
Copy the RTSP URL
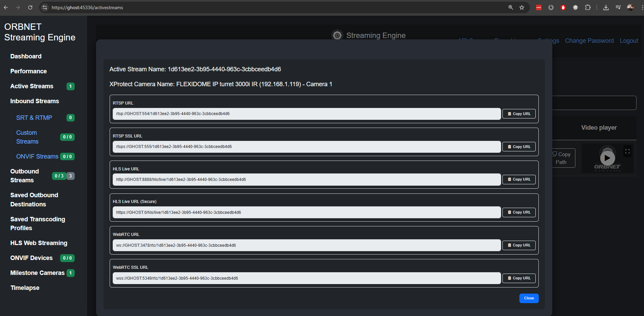point(519,114)
